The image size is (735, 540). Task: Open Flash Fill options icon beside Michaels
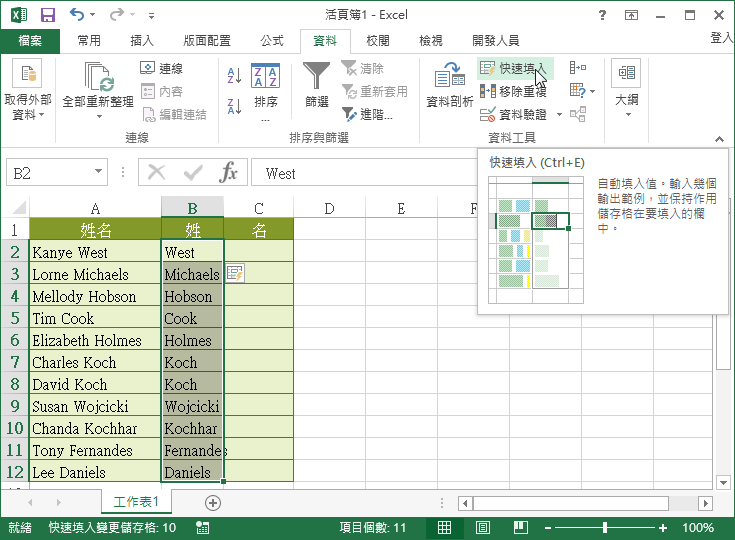click(235, 273)
